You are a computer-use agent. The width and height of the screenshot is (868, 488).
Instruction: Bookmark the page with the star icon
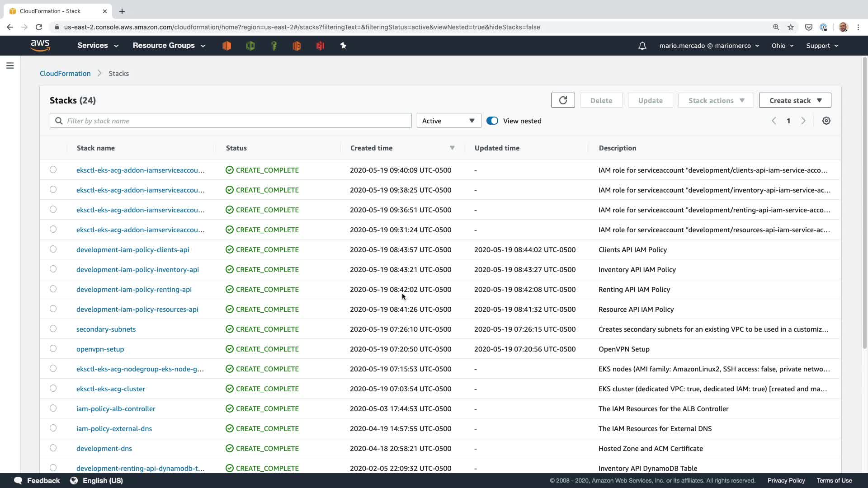[x=791, y=27]
